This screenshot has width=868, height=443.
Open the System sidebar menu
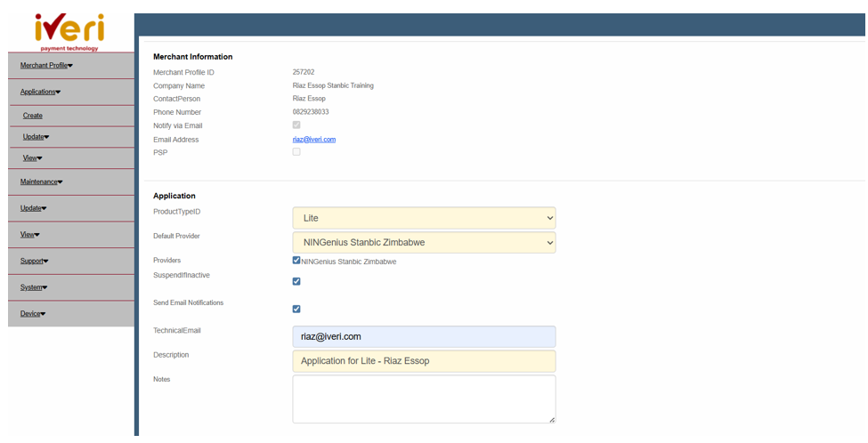pos(34,287)
